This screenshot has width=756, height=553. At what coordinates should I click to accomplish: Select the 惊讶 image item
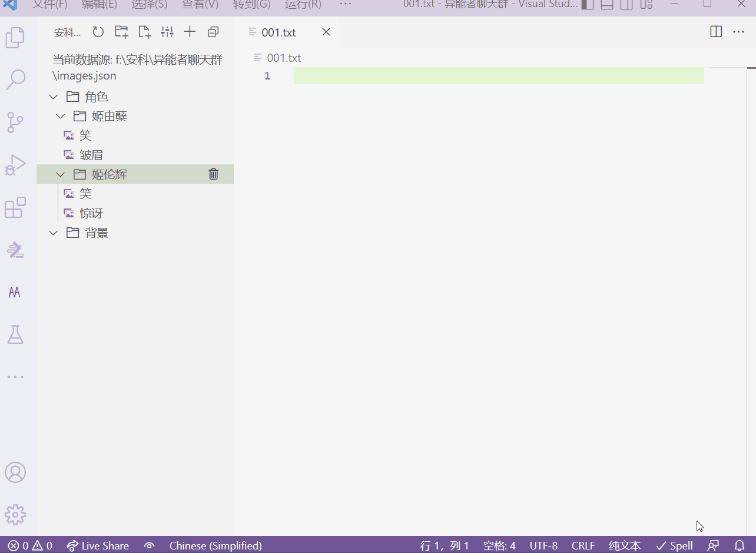(91, 213)
